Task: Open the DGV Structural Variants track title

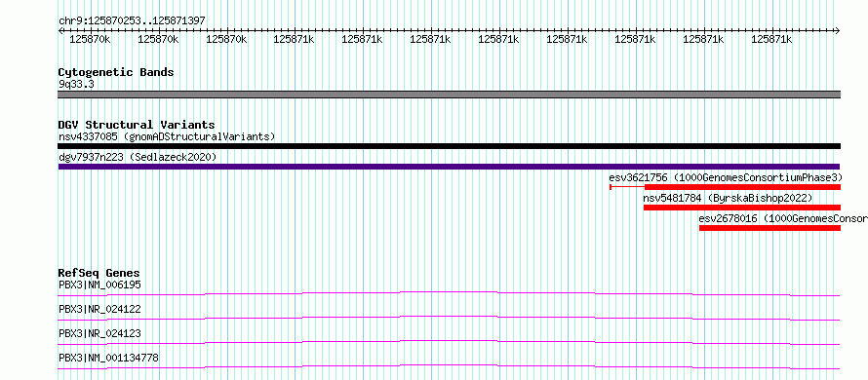Action: click(x=137, y=125)
